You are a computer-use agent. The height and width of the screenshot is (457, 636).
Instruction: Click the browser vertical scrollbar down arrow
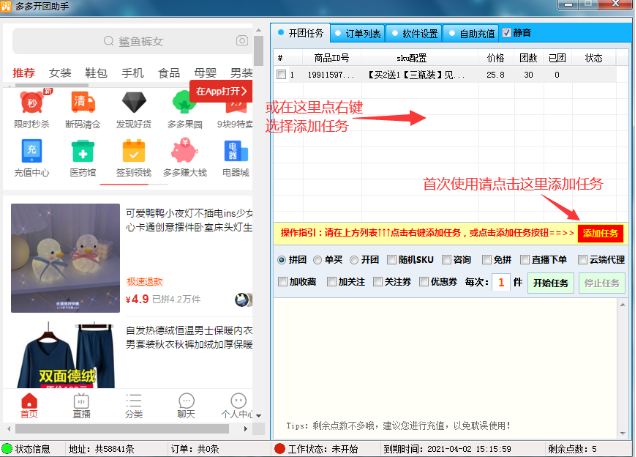point(258,416)
